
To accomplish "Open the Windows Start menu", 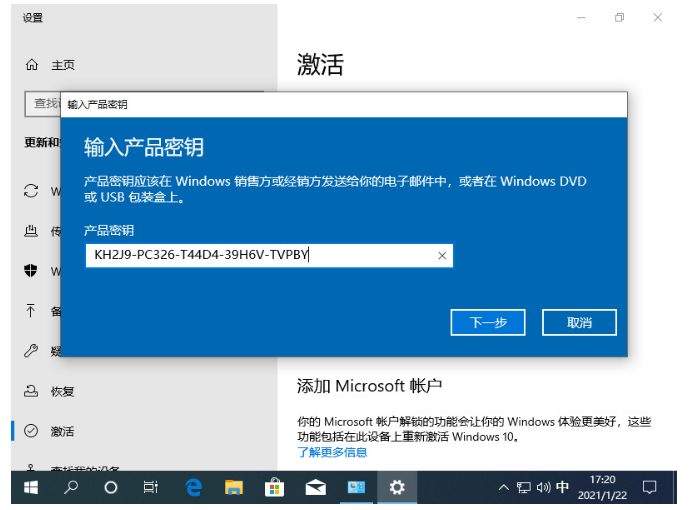I will [x=31, y=487].
